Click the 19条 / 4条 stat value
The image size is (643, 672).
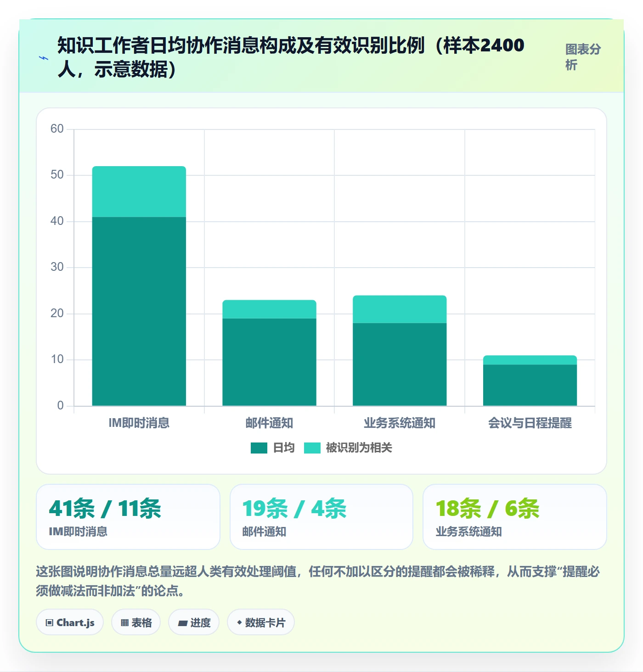pos(294,509)
